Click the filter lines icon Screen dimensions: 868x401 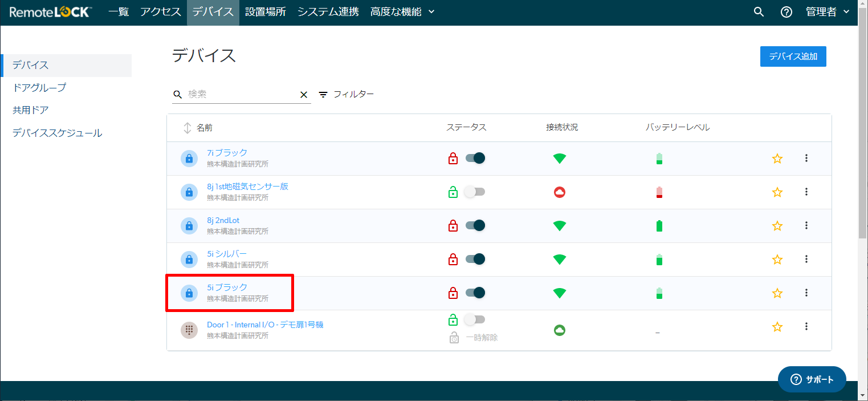(323, 95)
